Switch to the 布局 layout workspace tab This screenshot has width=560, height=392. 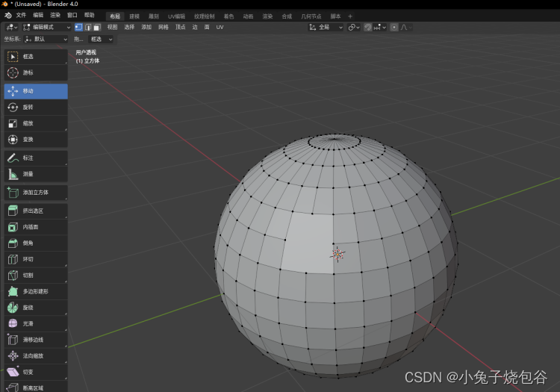pos(115,16)
